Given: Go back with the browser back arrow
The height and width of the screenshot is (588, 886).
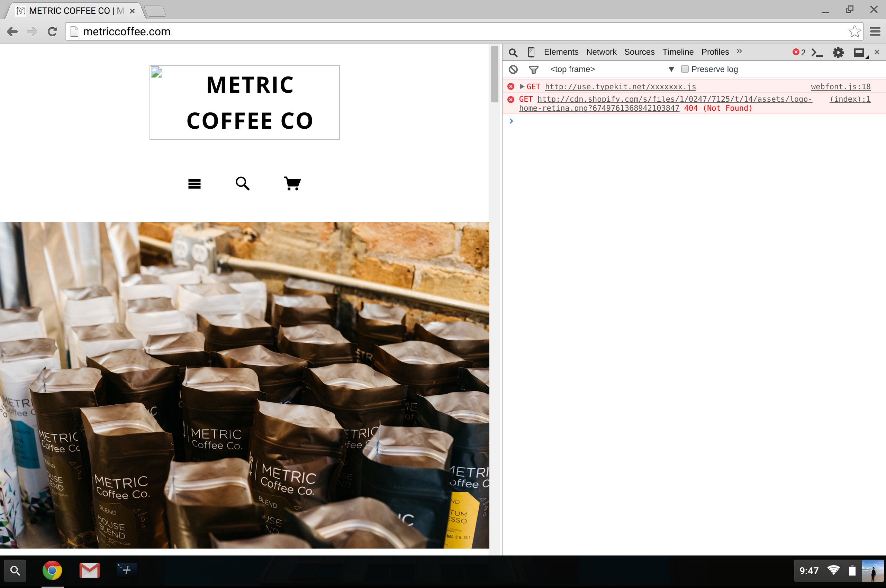Looking at the screenshot, I should click(x=12, y=31).
